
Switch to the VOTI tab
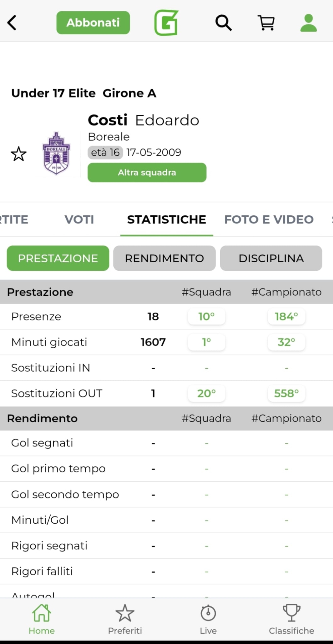tap(79, 219)
